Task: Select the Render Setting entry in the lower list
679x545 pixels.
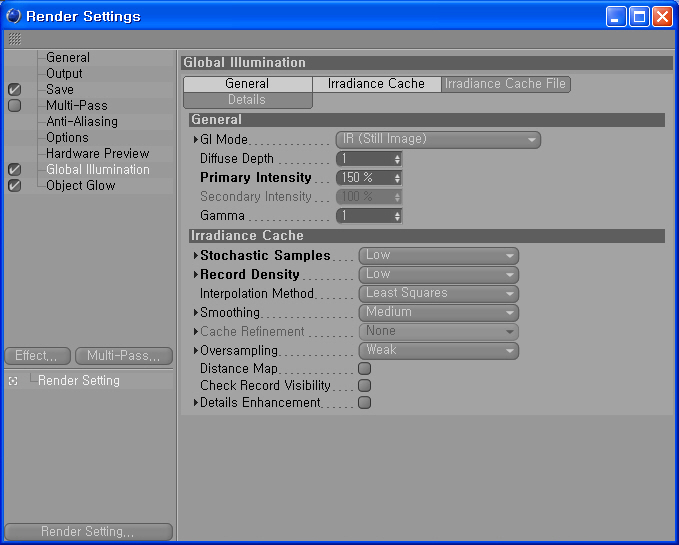Action: coord(79,381)
